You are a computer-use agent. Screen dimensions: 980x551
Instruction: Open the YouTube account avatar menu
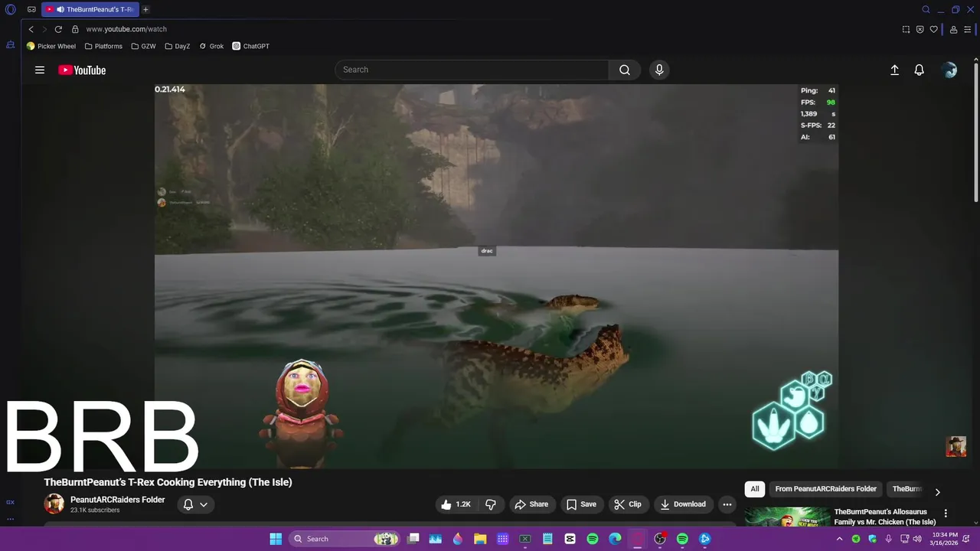pos(949,70)
